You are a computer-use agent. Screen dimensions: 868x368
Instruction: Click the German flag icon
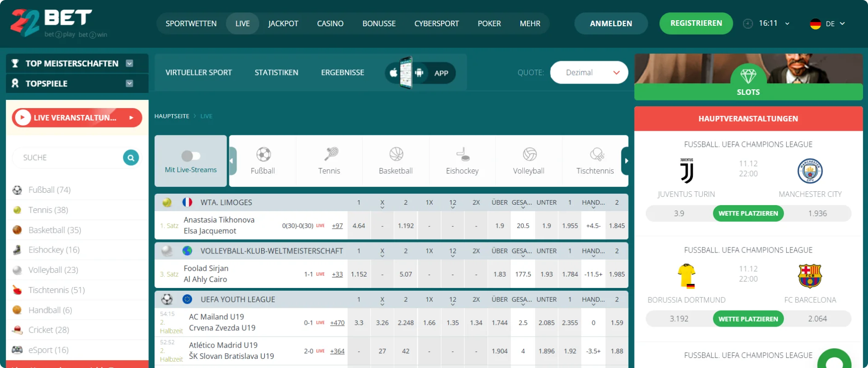(x=816, y=24)
